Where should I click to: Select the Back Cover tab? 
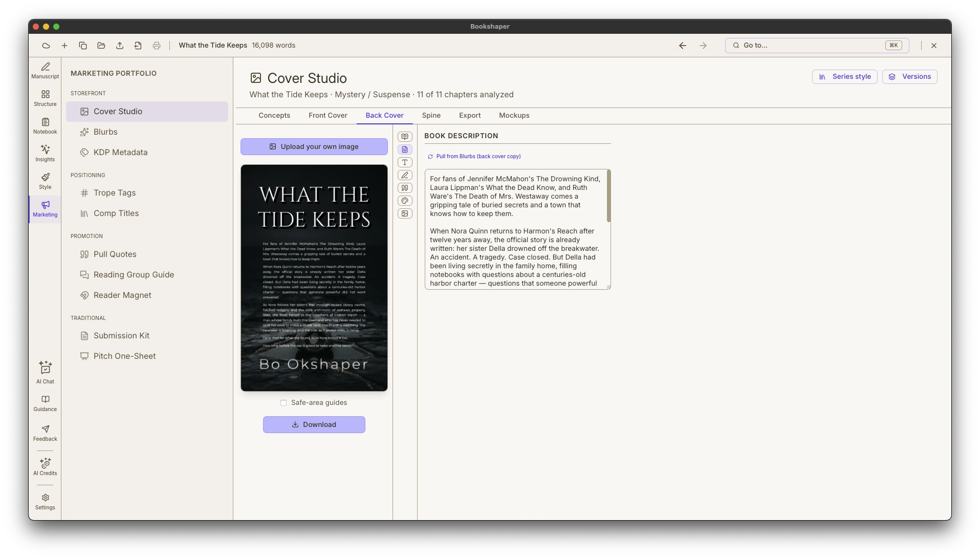pyautogui.click(x=384, y=116)
